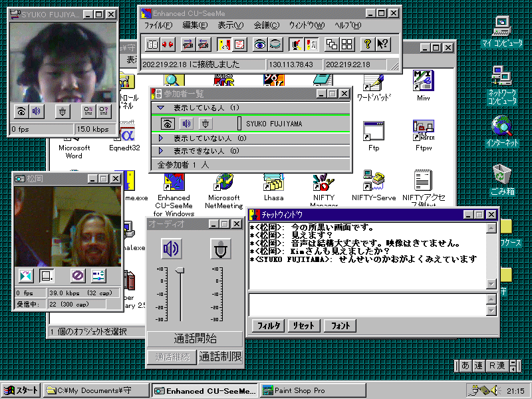Click the あ IME input mode button

465,365
